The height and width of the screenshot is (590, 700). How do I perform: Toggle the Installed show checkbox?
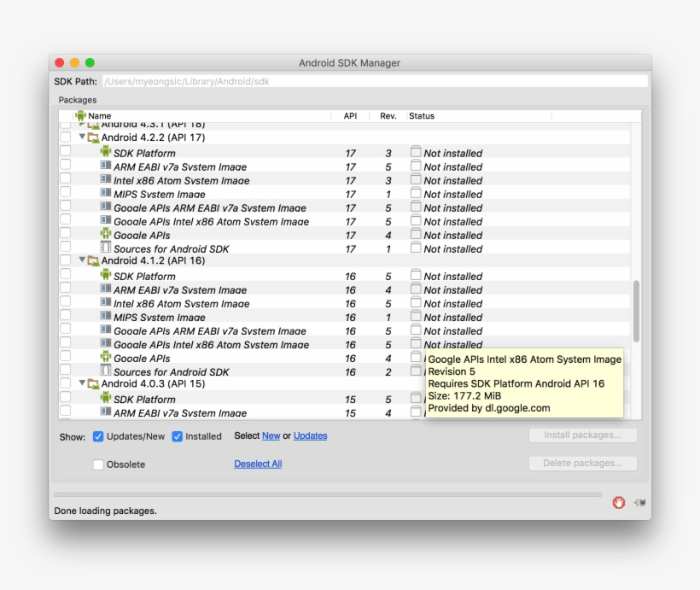pos(178,436)
